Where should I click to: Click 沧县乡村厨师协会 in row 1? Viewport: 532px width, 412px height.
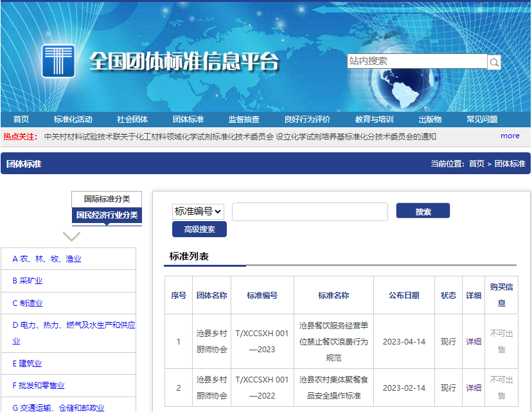(x=211, y=341)
